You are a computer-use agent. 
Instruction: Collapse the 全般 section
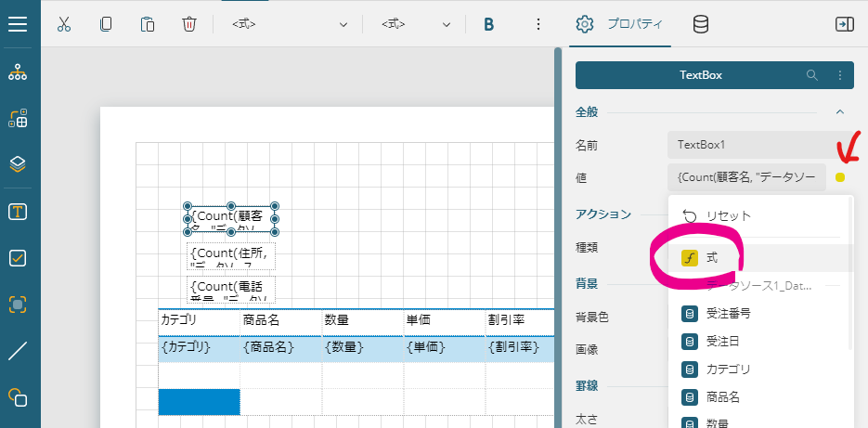pos(840,112)
